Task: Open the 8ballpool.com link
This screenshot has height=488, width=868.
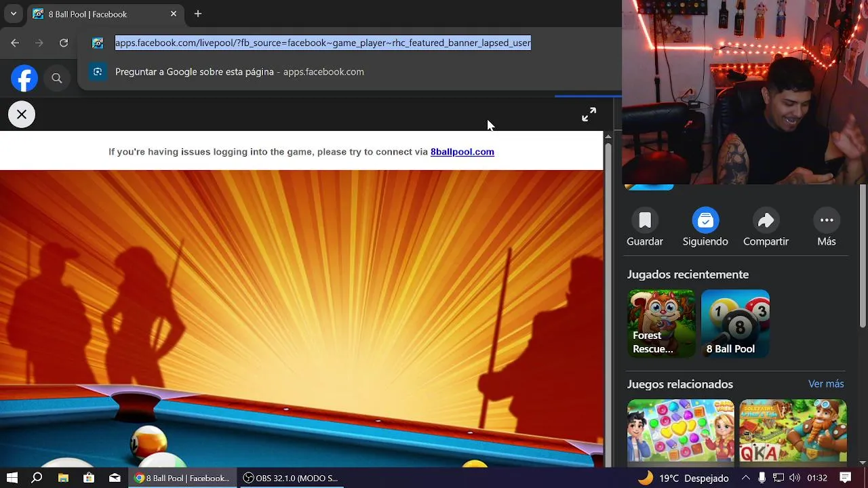Action: click(x=462, y=152)
